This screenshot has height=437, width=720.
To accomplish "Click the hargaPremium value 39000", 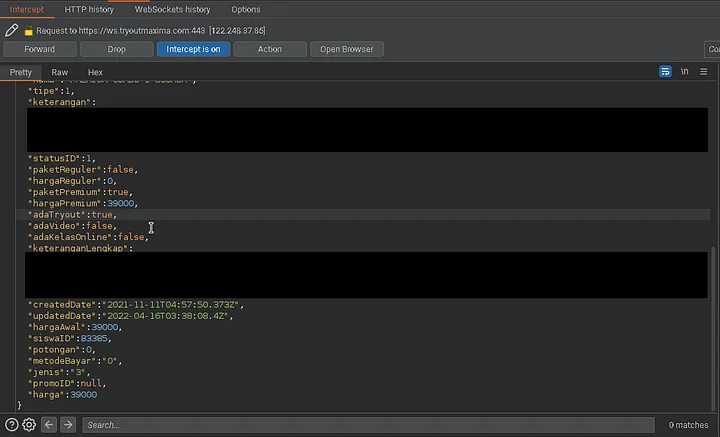I will (121, 203).
